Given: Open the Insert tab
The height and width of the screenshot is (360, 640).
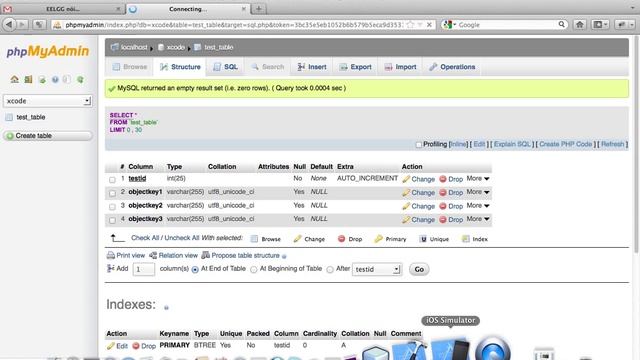Looking at the screenshot, I should 312,67.
